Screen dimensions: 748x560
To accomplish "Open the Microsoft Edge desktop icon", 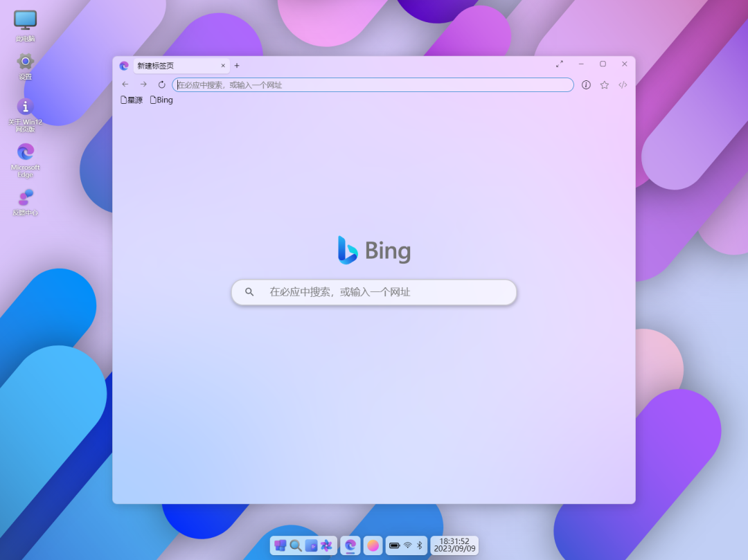I will coord(26,160).
